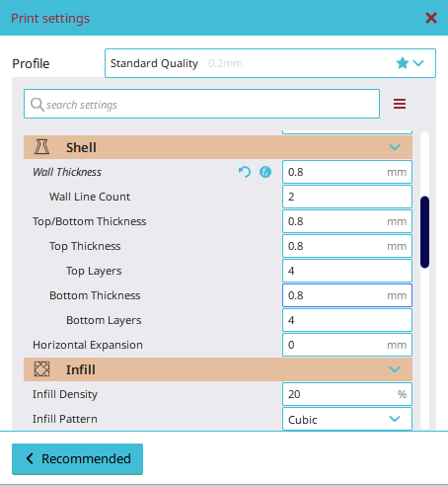Click the search magnifier icon

pyautogui.click(x=37, y=105)
